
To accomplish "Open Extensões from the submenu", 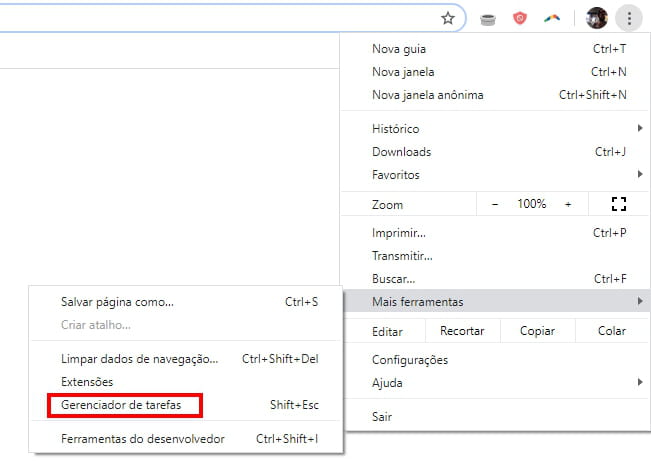I will tap(186, 382).
